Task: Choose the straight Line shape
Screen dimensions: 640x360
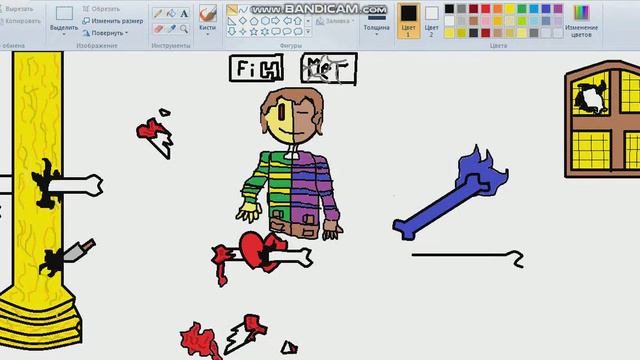Action: click(x=232, y=10)
